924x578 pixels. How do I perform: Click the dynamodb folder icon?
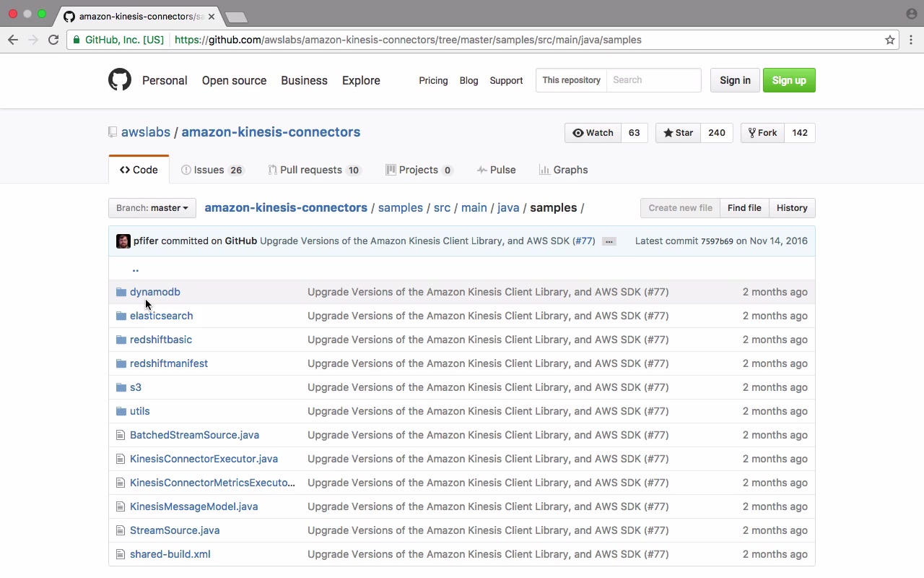pyautogui.click(x=121, y=292)
